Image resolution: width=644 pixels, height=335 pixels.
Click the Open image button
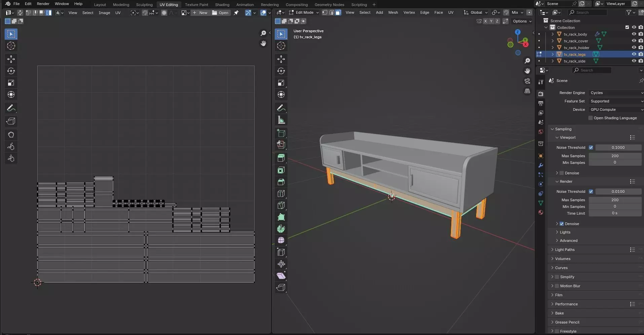(x=221, y=13)
